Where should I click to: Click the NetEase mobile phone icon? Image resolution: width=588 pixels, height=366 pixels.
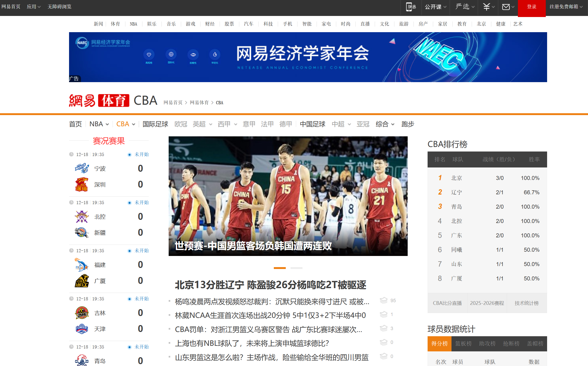pos(411,7)
